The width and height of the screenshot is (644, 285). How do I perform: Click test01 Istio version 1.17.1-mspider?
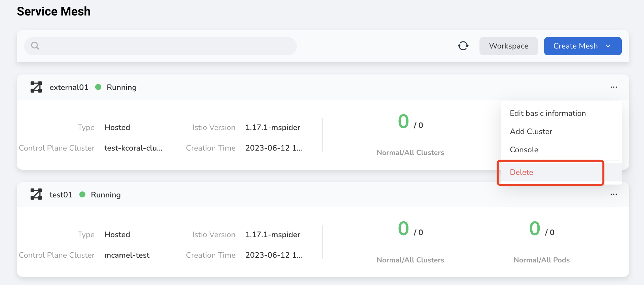[x=273, y=234]
